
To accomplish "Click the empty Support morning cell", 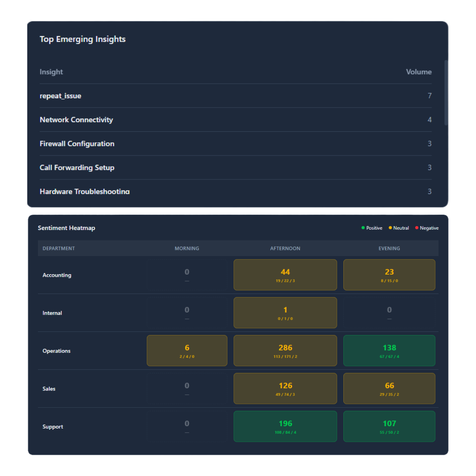I will pyautogui.click(x=187, y=427).
